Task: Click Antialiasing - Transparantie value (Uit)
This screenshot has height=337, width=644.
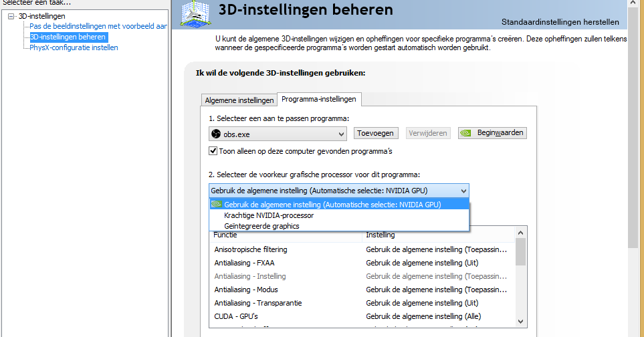Action: tap(422, 303)
